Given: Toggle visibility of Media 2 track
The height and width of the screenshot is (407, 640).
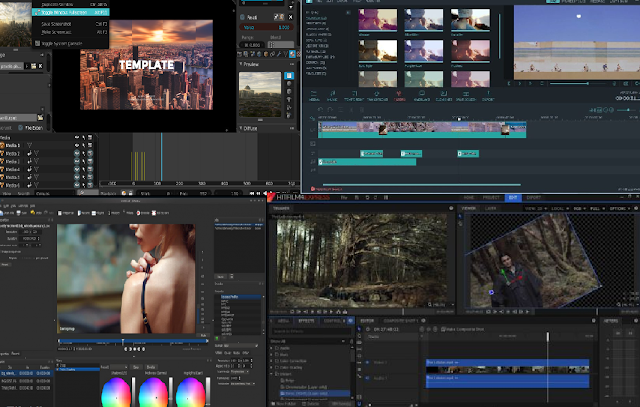Looking at the screenshot, I should 77,153.
